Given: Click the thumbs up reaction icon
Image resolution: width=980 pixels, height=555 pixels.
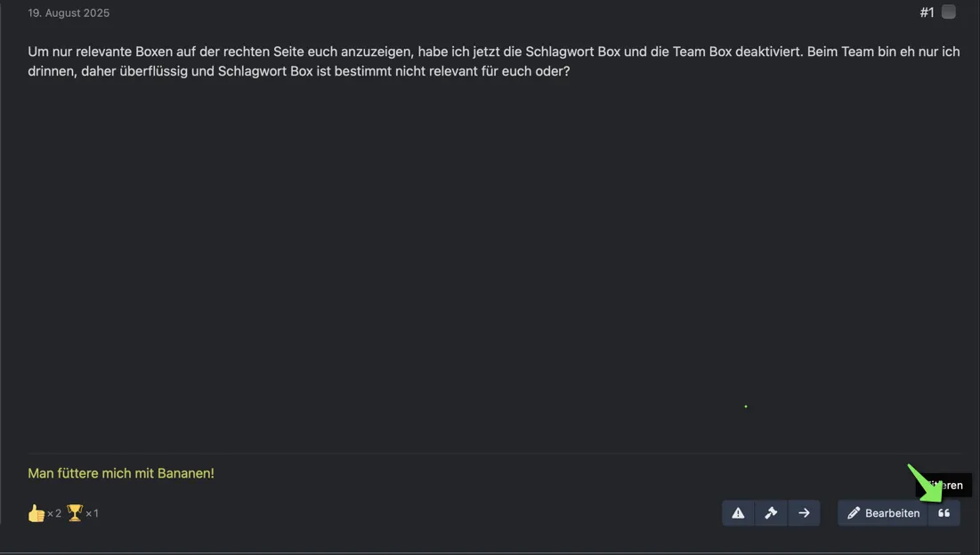Looking at the screenshot, I should tap(36, 513).
